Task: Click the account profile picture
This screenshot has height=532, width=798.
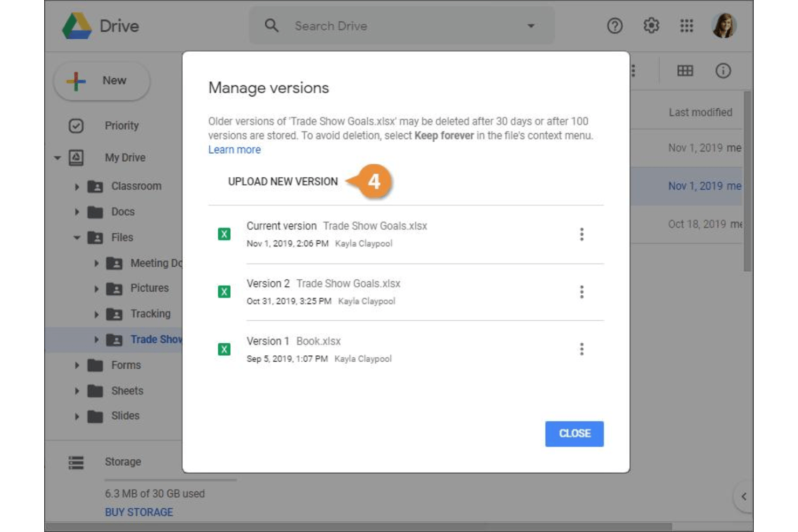Action: 724,25
